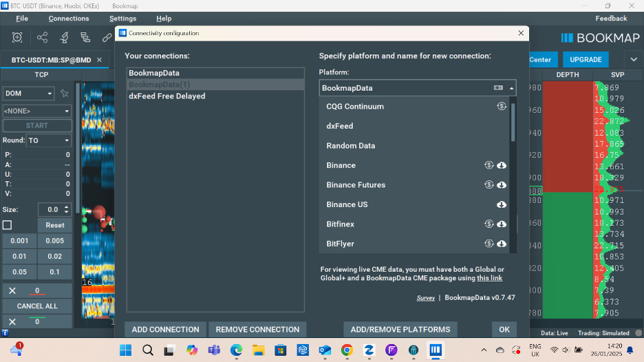Click the platform list scrollbar thumb
The width and height of the screenshot is (644, 362).
pyautogui.click(x=513, y=122)
